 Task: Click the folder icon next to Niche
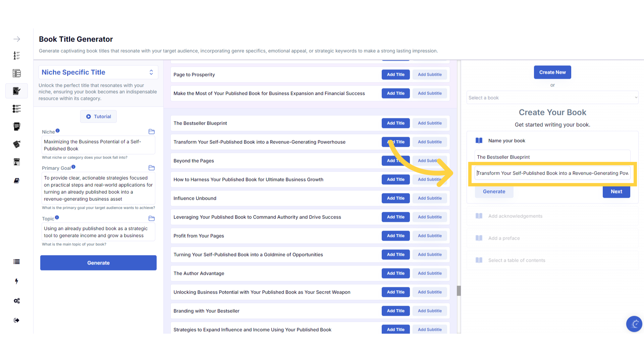point(152,132)
